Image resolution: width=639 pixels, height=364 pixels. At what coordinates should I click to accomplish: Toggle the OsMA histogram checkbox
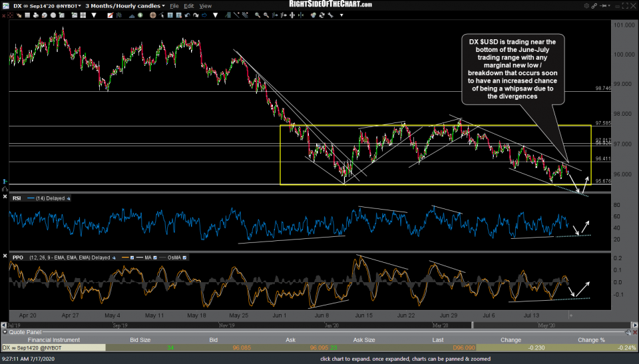click(184, 256)
